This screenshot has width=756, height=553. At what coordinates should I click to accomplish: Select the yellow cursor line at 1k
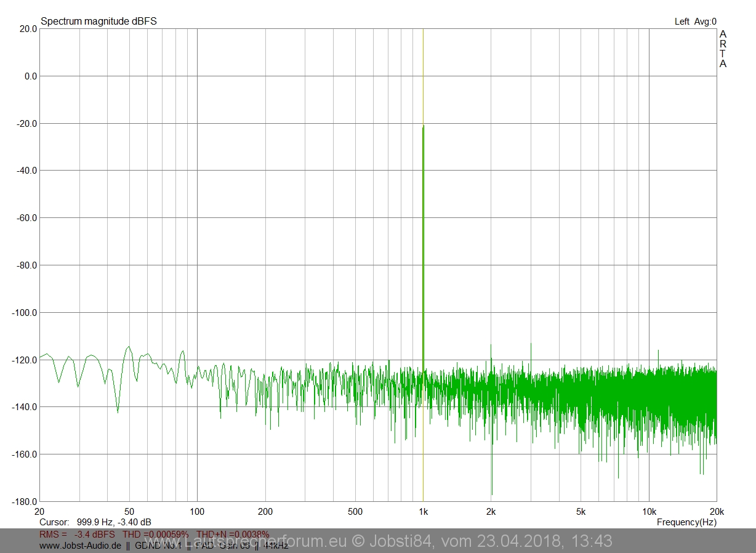(423, 265)
